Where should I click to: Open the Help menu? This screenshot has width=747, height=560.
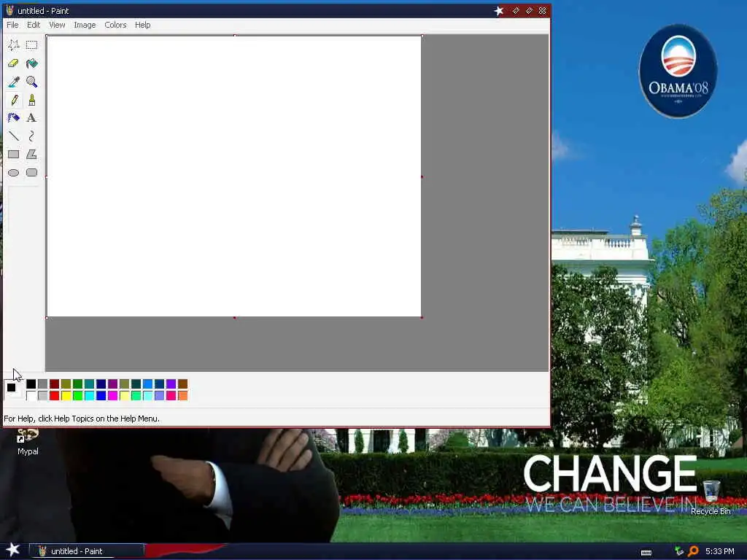pos(142,25)
